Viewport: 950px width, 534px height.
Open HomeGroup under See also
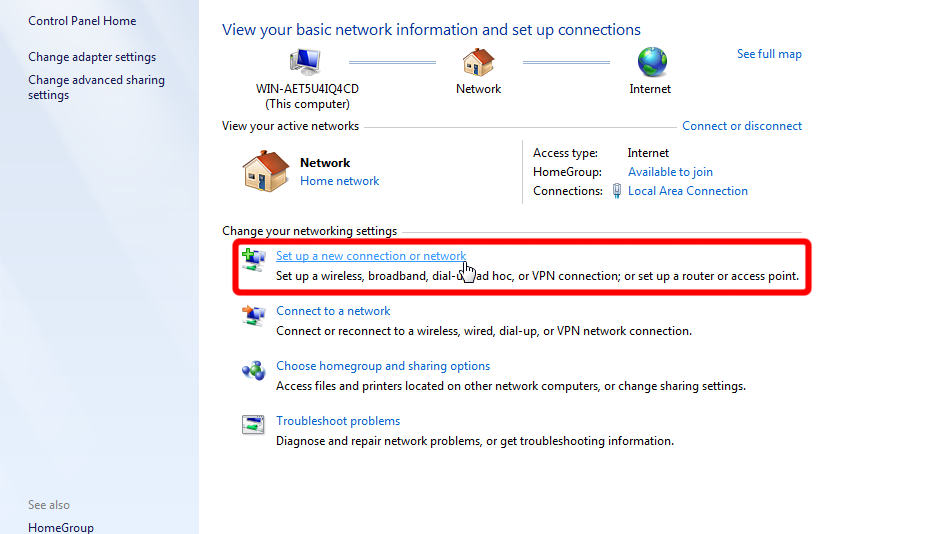pos(61,527)
